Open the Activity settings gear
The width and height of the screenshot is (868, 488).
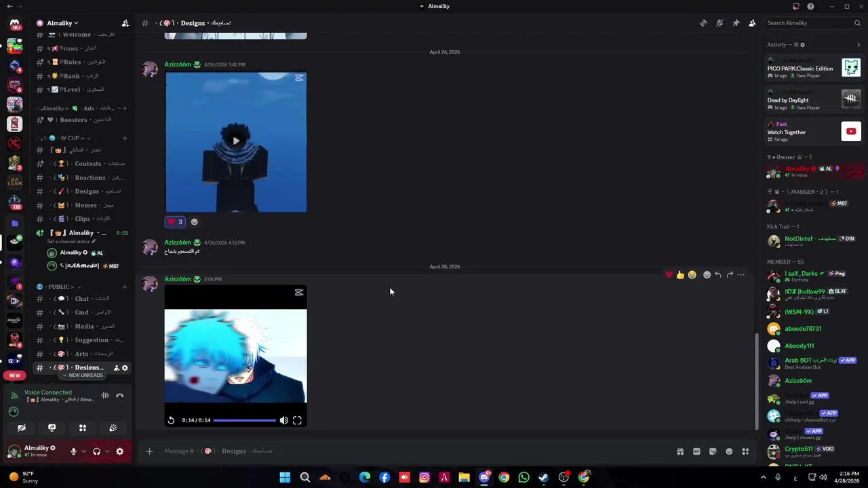coord(803,45)
